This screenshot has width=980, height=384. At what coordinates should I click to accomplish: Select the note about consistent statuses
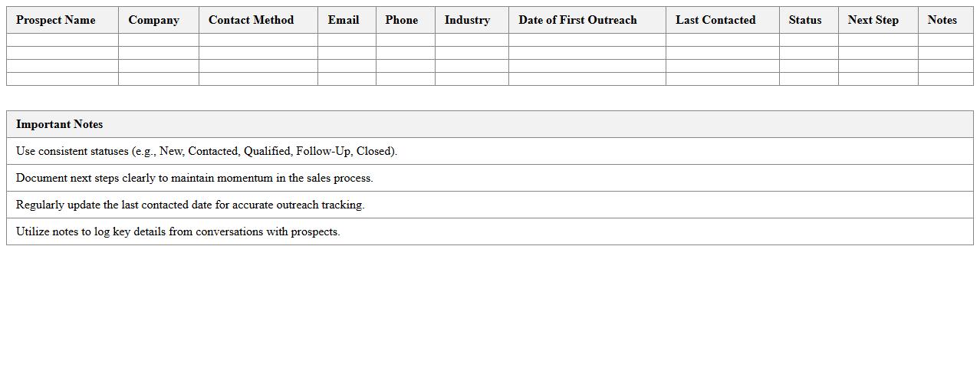(x=206, y=151)
